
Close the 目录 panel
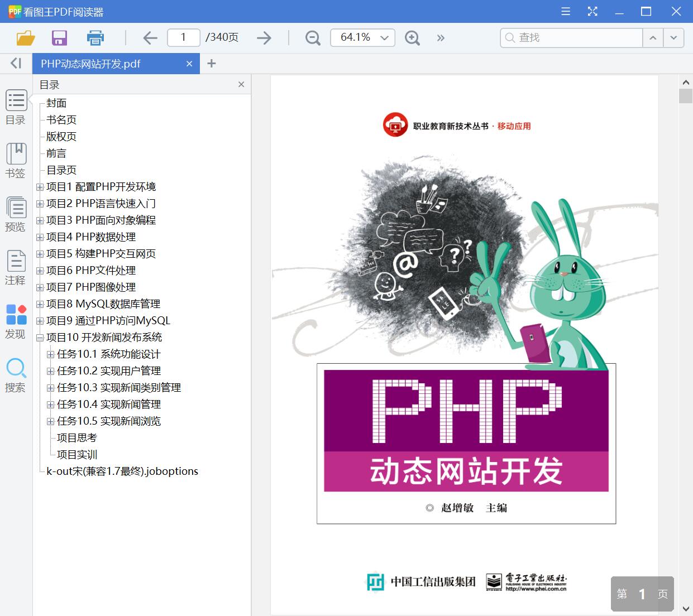[x=241, y=84]
